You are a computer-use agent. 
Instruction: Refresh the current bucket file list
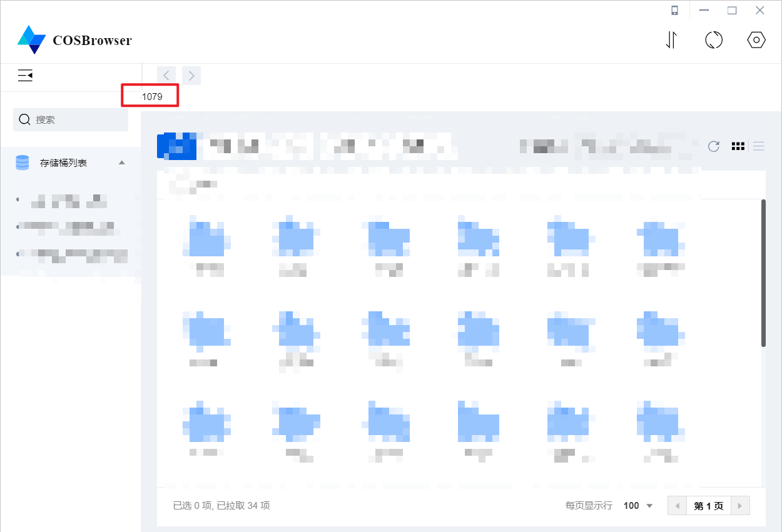(x=714, y=146)
